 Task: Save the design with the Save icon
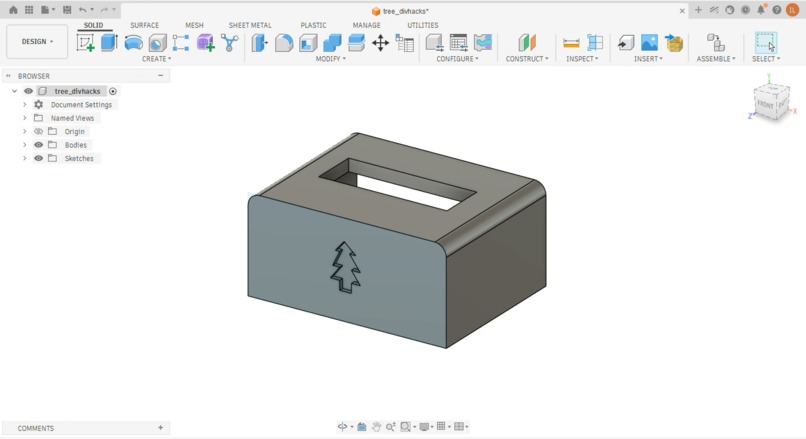point(67,10)
